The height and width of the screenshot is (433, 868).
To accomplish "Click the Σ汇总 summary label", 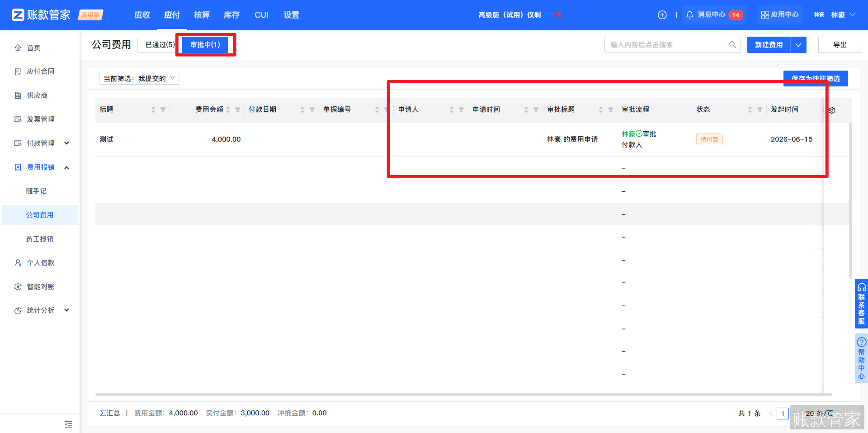I will tap(110, 413).
